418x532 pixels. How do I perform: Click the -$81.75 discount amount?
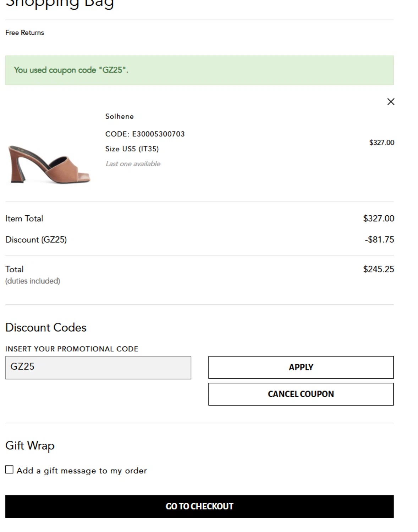click(379, 240)
